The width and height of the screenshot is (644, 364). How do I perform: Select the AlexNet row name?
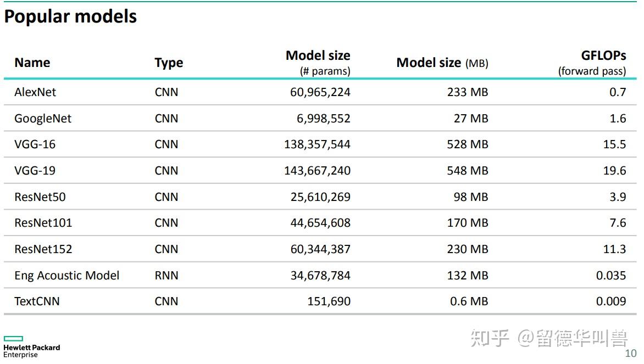(x=35, y=92)
